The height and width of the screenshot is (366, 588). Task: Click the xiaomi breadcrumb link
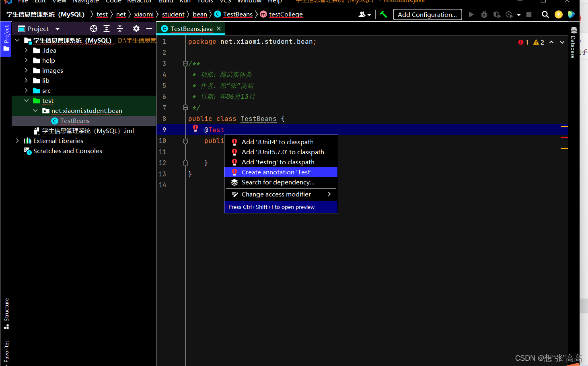pyautogui.click(x=144, y=14)
